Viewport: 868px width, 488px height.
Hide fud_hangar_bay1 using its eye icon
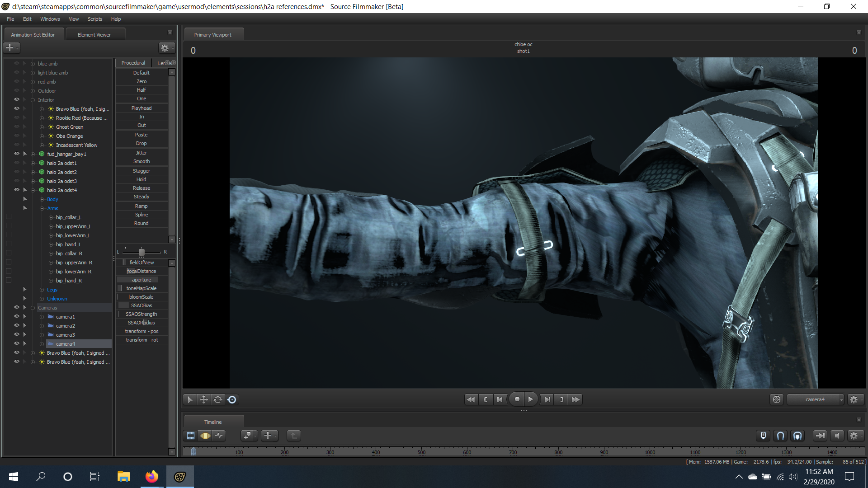click(x=17, y=154)
